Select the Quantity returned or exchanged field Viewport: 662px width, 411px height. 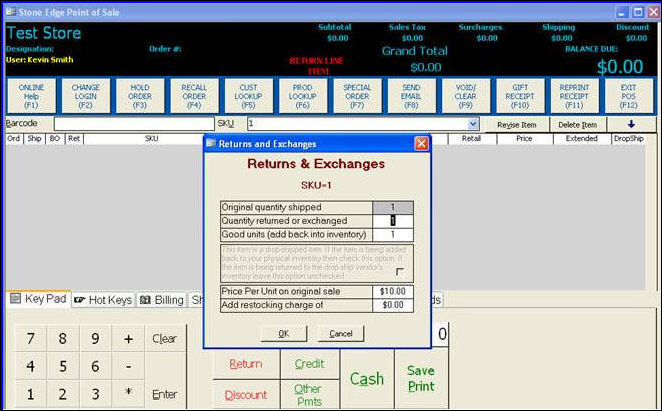[x=393, y=221]
